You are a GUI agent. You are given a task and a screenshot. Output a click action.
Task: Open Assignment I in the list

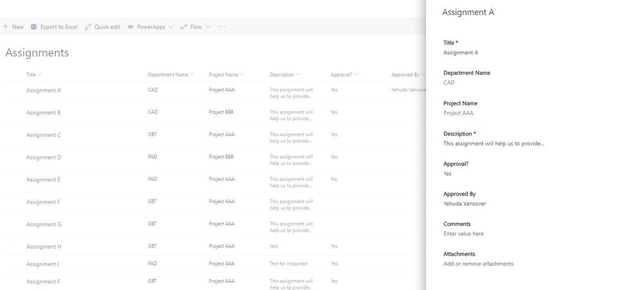point(43,264)
